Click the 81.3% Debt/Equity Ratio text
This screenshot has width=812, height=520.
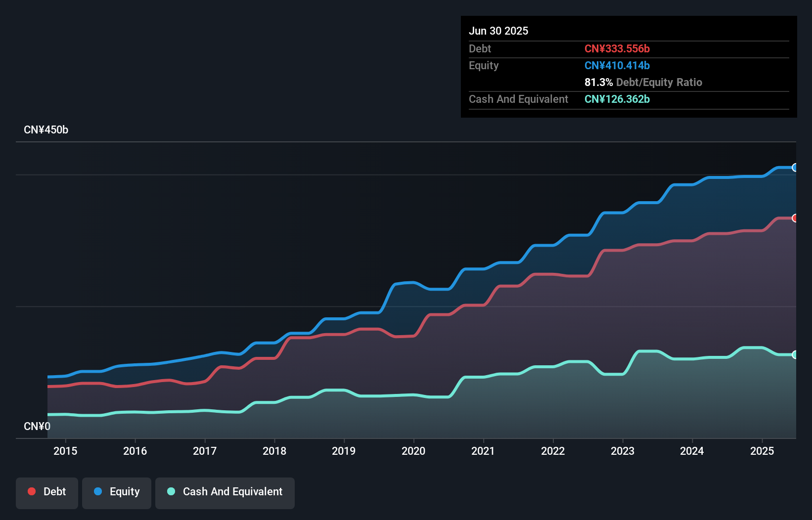[x=643, y=82]
